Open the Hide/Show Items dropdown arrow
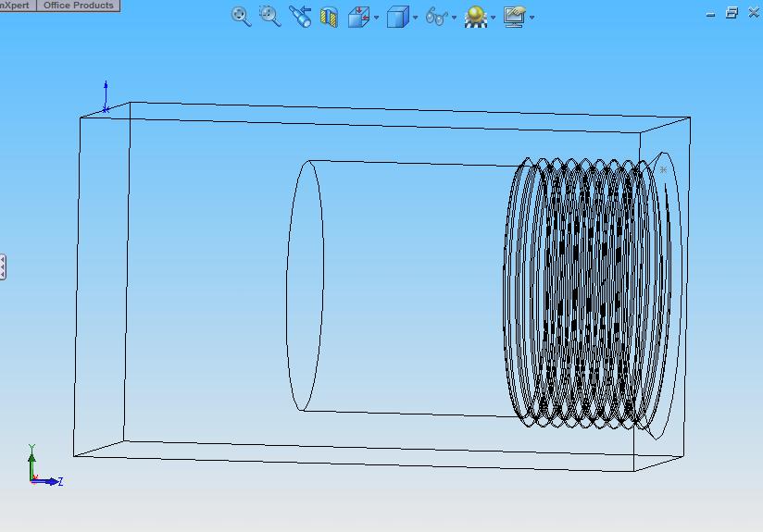The height and width of the screenshot is (532, 763). click(x=454, y=18)
